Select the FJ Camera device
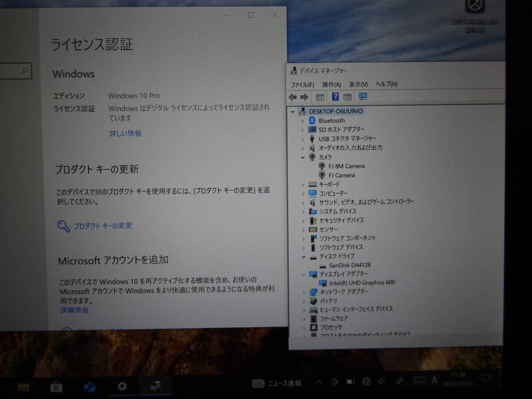532x399 pixels. click(x=341, y=175)
